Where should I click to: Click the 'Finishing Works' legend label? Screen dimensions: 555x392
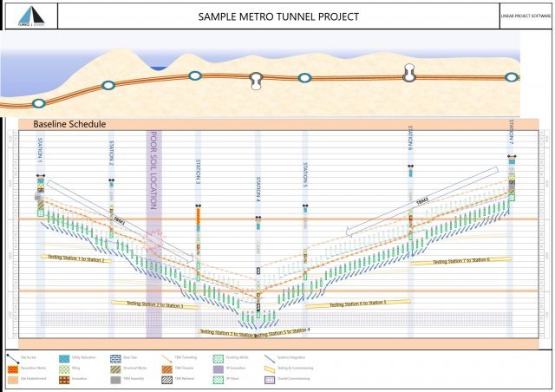(238, 358)
